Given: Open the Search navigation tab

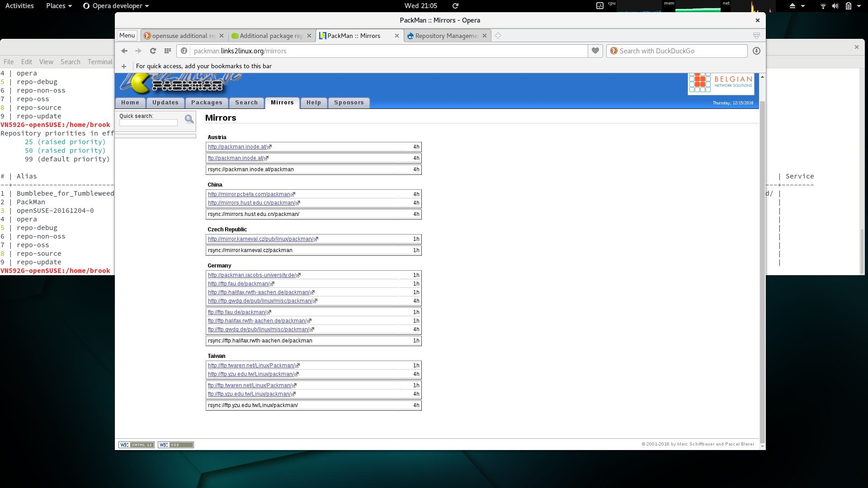Looking at the screenshot, I should [x=246, y=103].
